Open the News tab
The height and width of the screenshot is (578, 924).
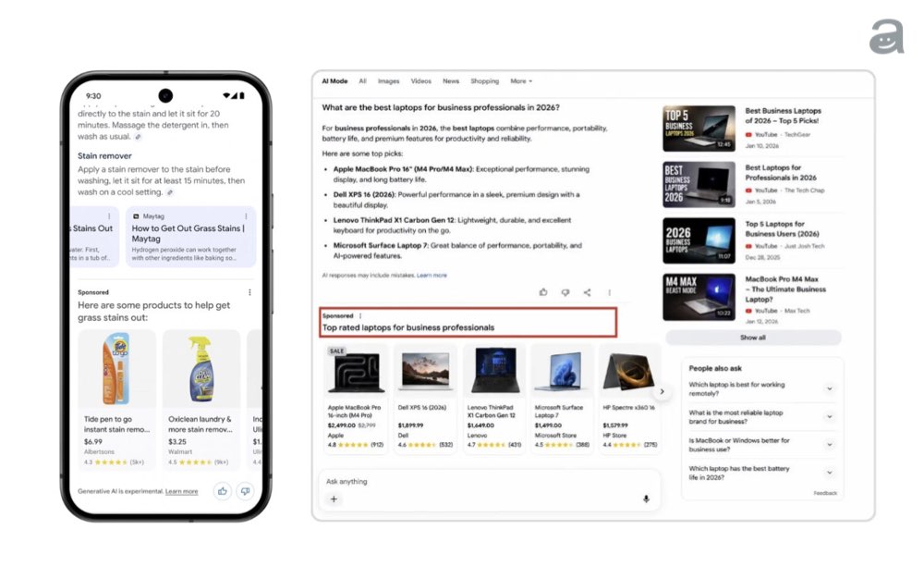pyautogui.click(x=451, y=81)
